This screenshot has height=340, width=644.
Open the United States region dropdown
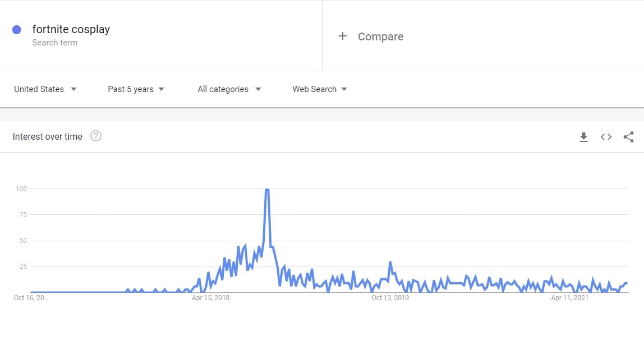click(x=45, y=89)
